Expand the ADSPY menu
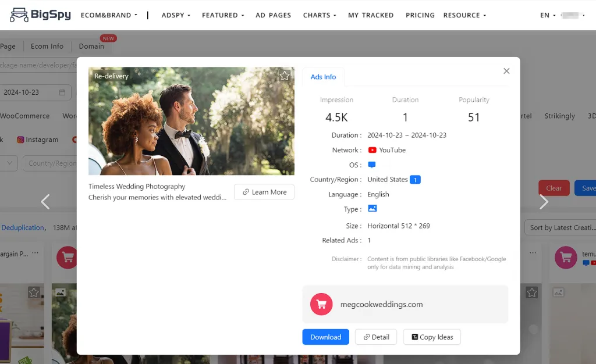Screen dimensions: 596x364 point(176,15)
